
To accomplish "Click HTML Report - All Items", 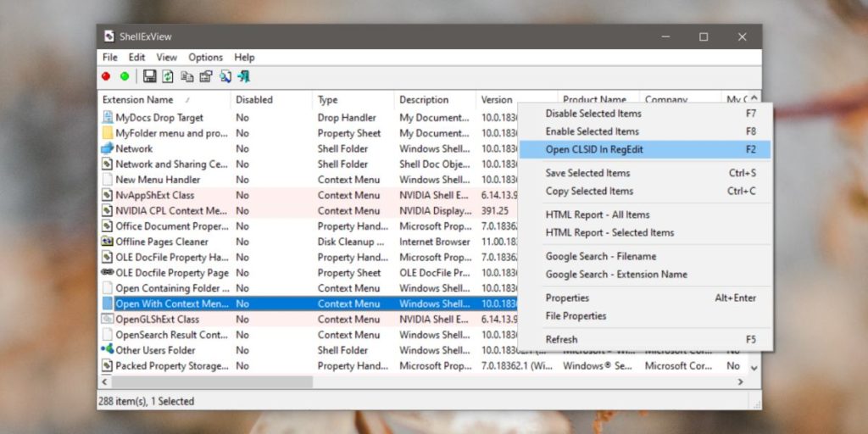I will [x=597, y=214].
